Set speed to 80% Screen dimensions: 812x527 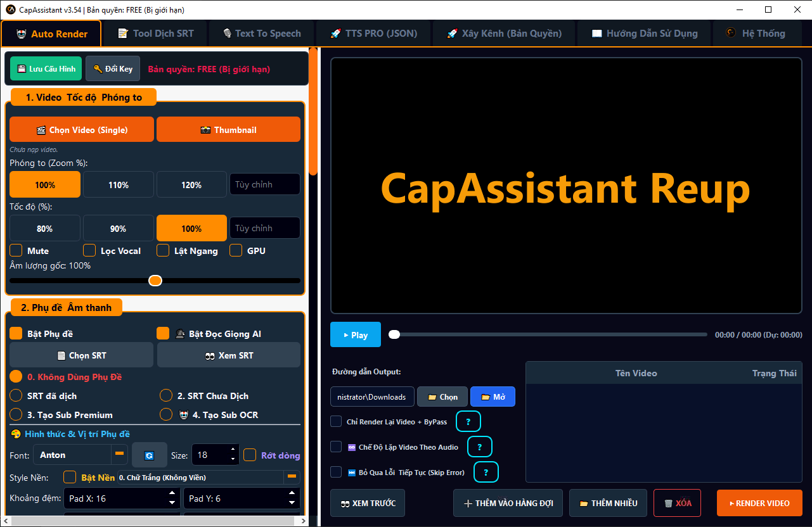click(44, 228)
